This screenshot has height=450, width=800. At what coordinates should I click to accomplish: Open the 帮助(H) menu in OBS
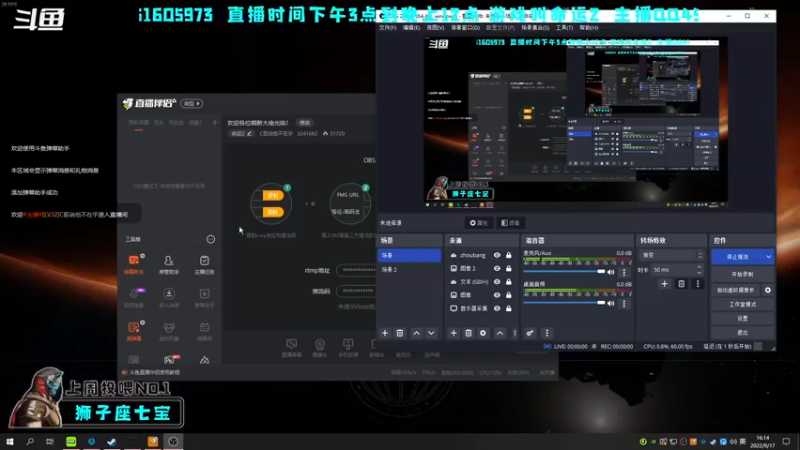(x=588, y=28)
